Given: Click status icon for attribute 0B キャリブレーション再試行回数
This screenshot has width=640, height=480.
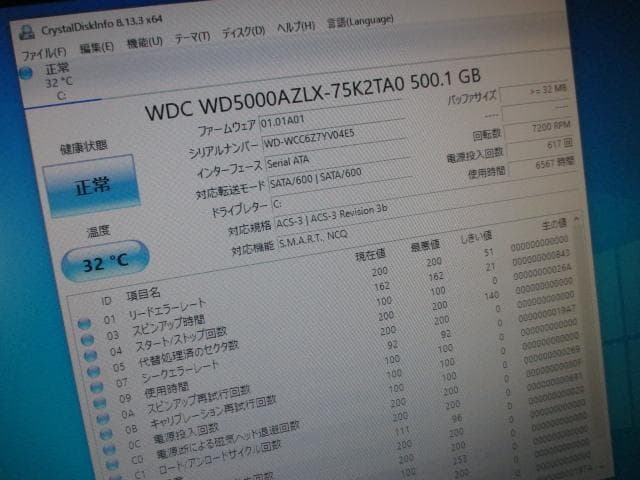Looking at the screenshot, I should pos(106,434).
